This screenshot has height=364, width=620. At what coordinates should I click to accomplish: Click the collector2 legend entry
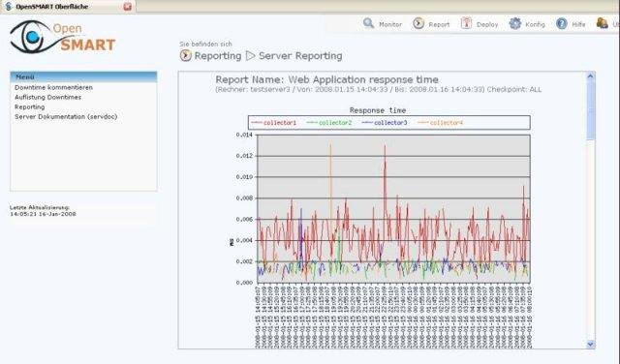[x=329, y=123]
